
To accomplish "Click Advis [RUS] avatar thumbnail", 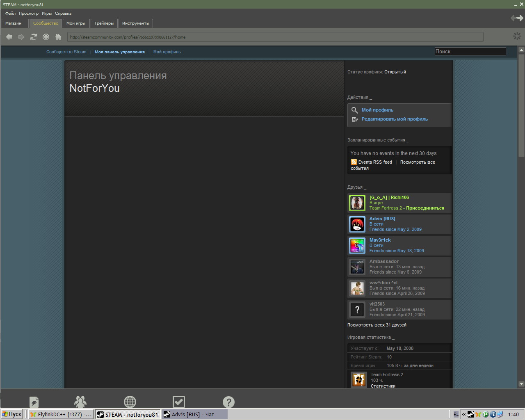I will click(x=357, y=224).
